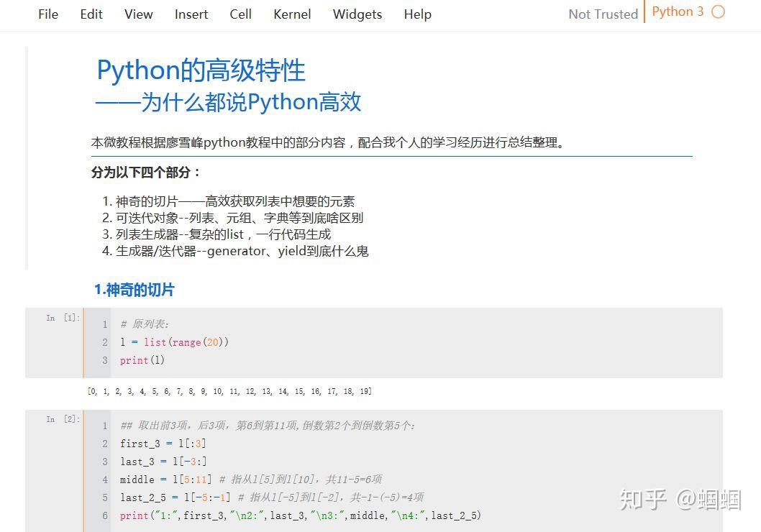The image size is (761, 532).
Task: Click the In [2] prompt label
Action: 61,418
